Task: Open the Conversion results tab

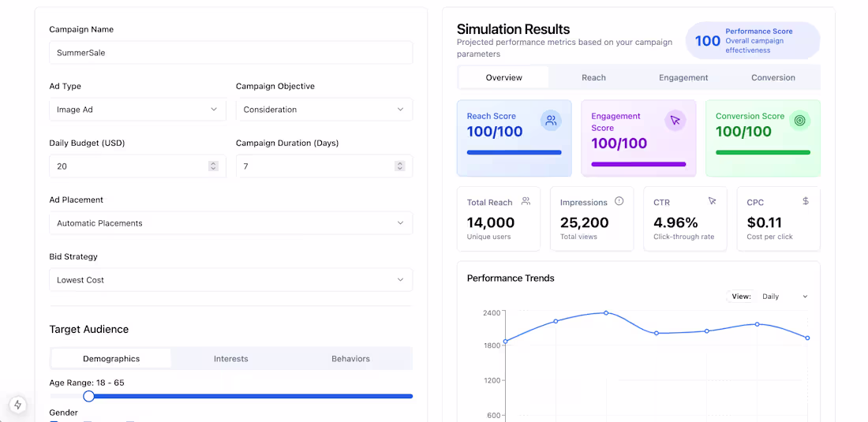Action: coord(773,77)
